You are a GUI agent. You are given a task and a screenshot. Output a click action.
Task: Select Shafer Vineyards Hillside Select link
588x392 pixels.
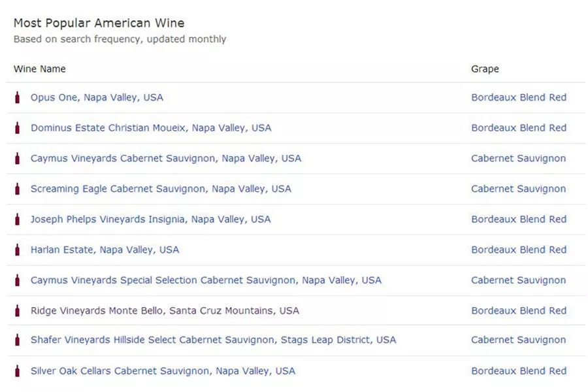point(213,340)
